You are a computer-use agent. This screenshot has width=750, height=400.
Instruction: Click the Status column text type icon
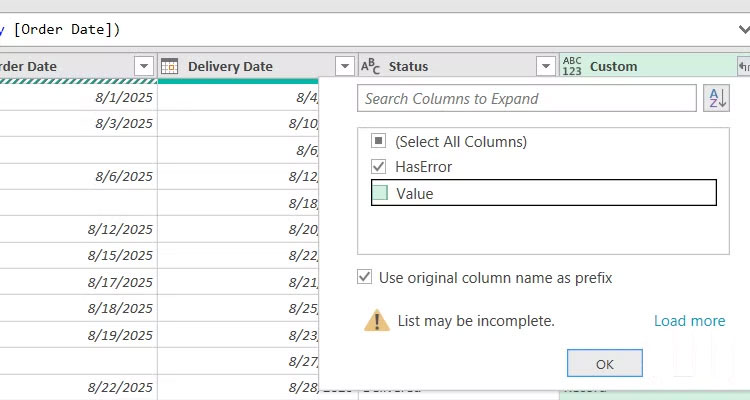[370, 66]
